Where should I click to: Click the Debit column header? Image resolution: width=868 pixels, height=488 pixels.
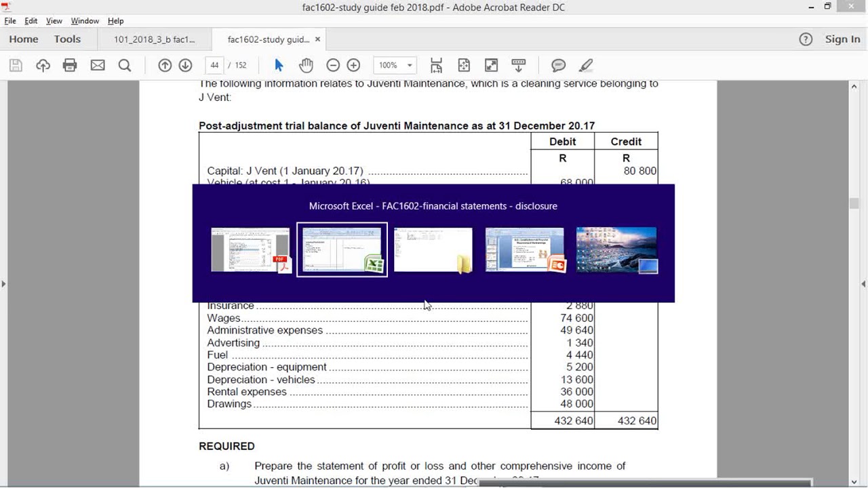pos(563,142)
